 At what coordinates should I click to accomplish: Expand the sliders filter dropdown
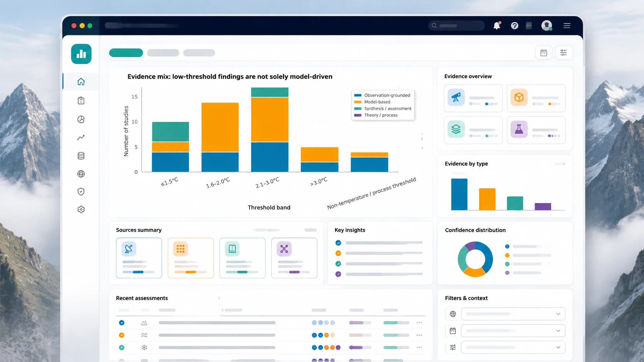pyautogui.click(x=513, y=347)
